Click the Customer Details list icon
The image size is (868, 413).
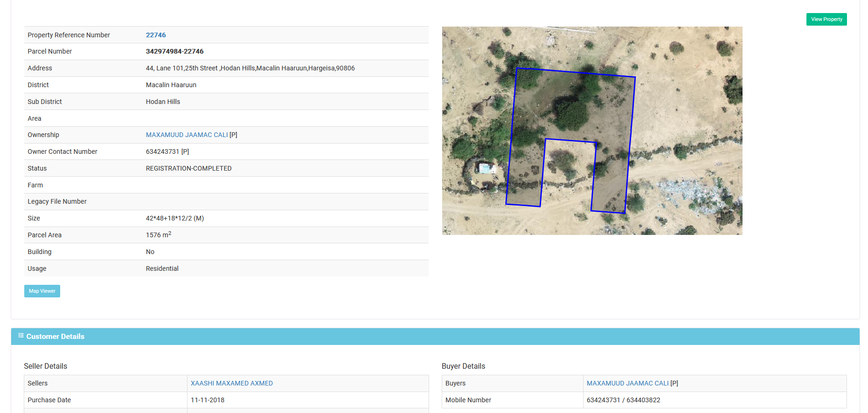(x=21, y=336)
